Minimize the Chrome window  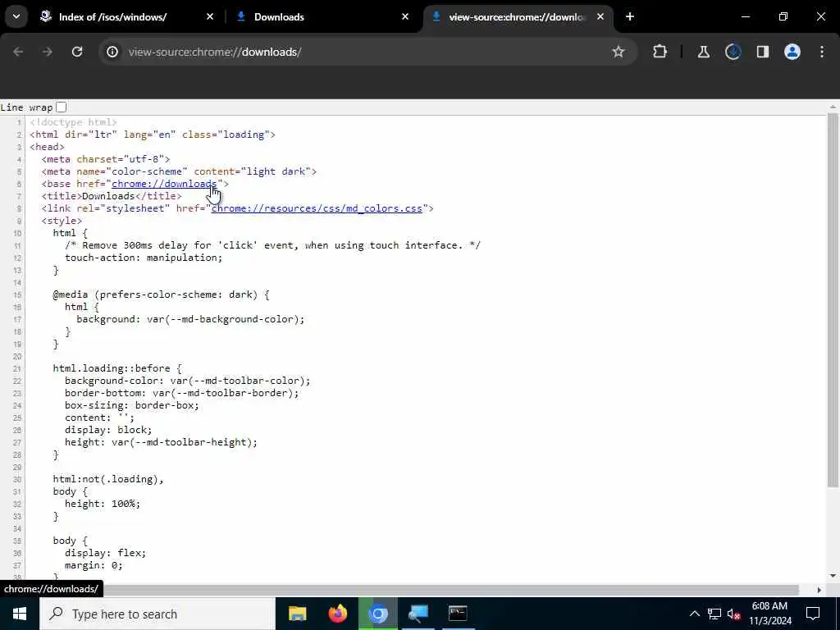(745, 16)
